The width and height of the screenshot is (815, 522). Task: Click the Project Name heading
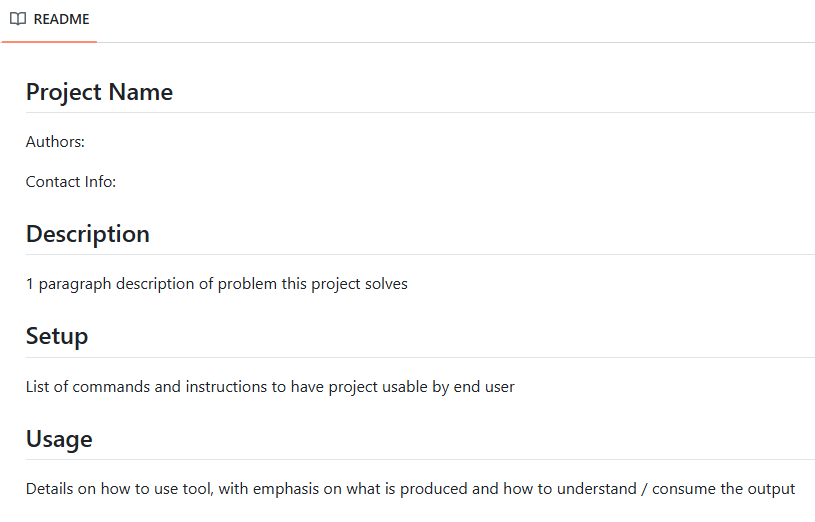coord(99,92)
